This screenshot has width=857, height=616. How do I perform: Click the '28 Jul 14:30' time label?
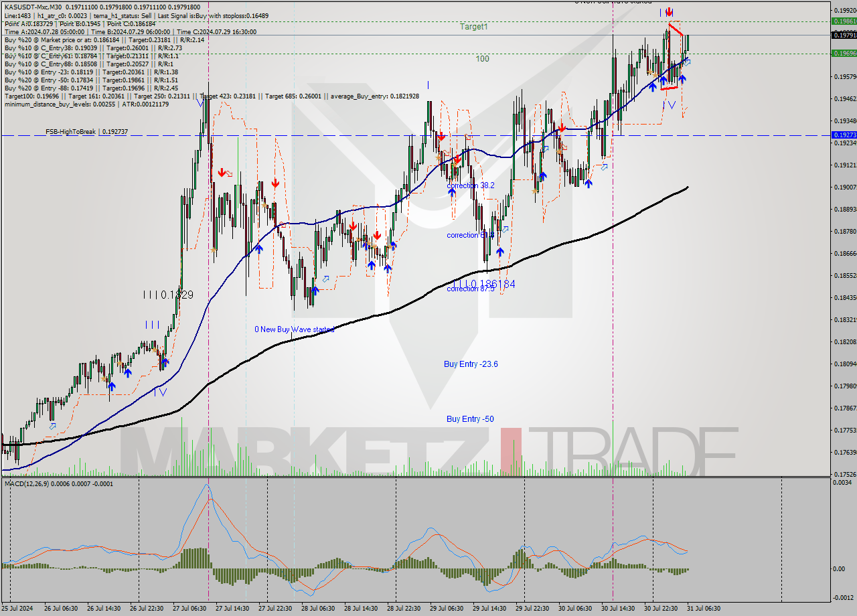[x=361, y=609]
